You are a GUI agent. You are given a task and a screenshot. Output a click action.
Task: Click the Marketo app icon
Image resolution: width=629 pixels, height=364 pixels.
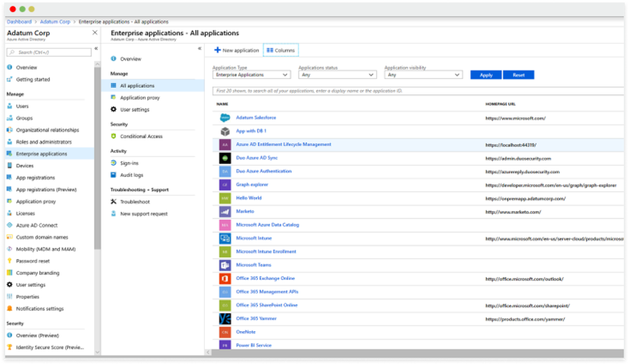(225, 212)
